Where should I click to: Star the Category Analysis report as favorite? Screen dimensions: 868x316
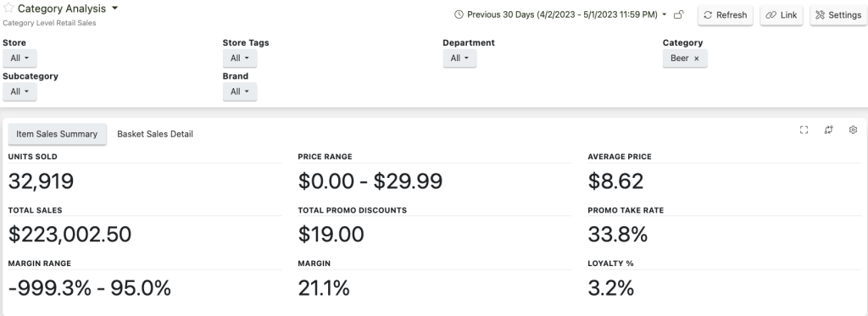tap(8, 8)
